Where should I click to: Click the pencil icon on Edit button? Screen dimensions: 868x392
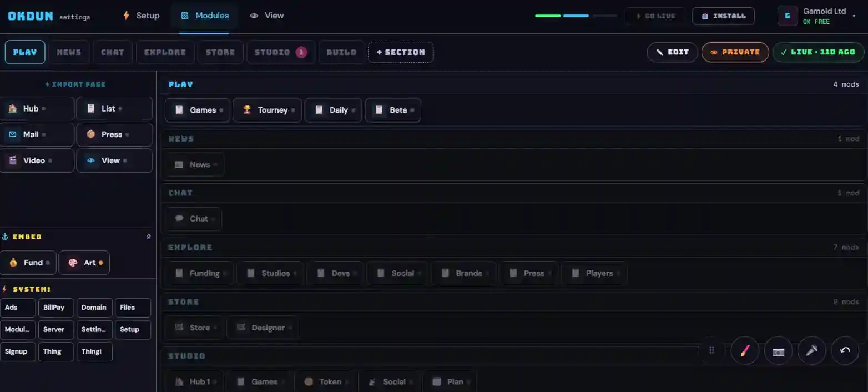pos(659,52)
